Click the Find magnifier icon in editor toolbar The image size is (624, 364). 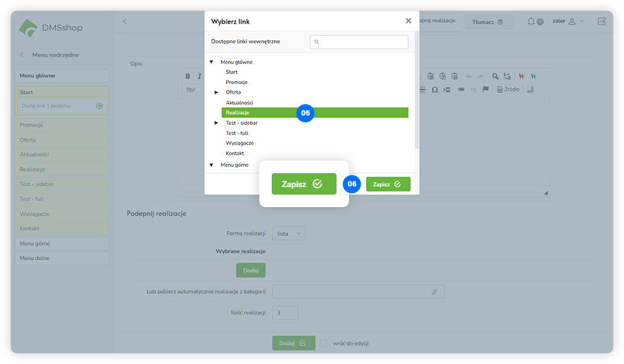[x=495, y=77]
